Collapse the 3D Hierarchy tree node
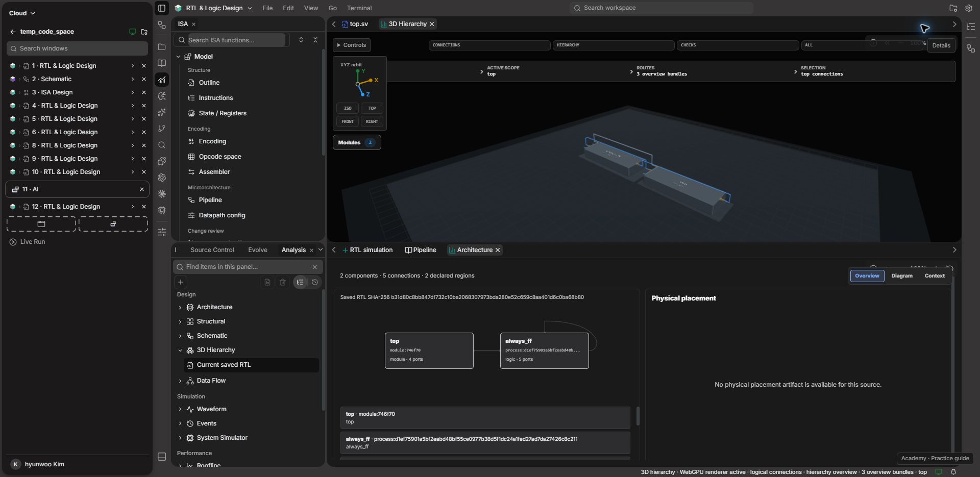Viewport: 980px width, 477px height. (x=180, y=350)
